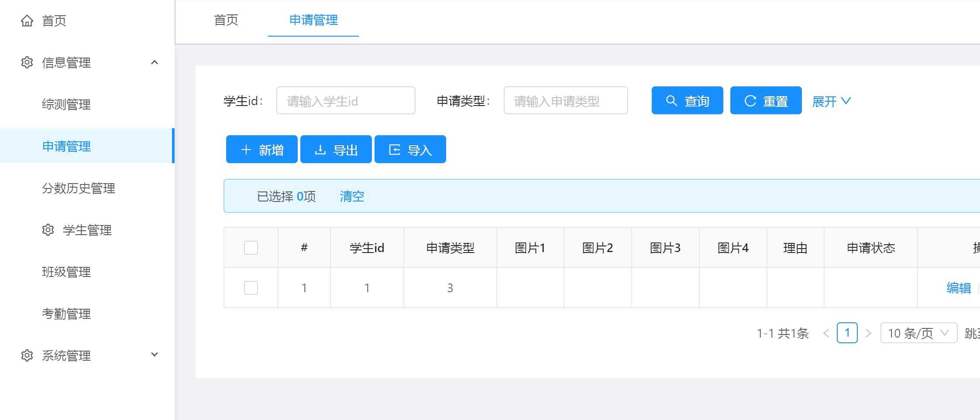Click the 图片3 column header

[x=666, y=248]
